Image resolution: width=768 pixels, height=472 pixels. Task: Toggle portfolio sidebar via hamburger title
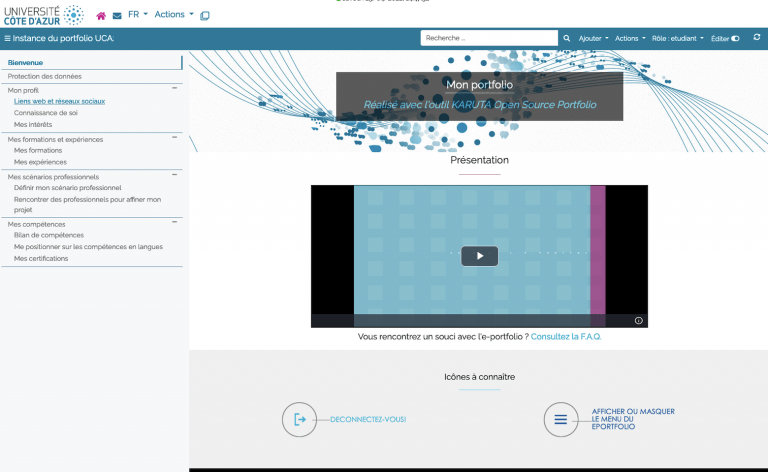pyautogui.click(x=60, y=38)
